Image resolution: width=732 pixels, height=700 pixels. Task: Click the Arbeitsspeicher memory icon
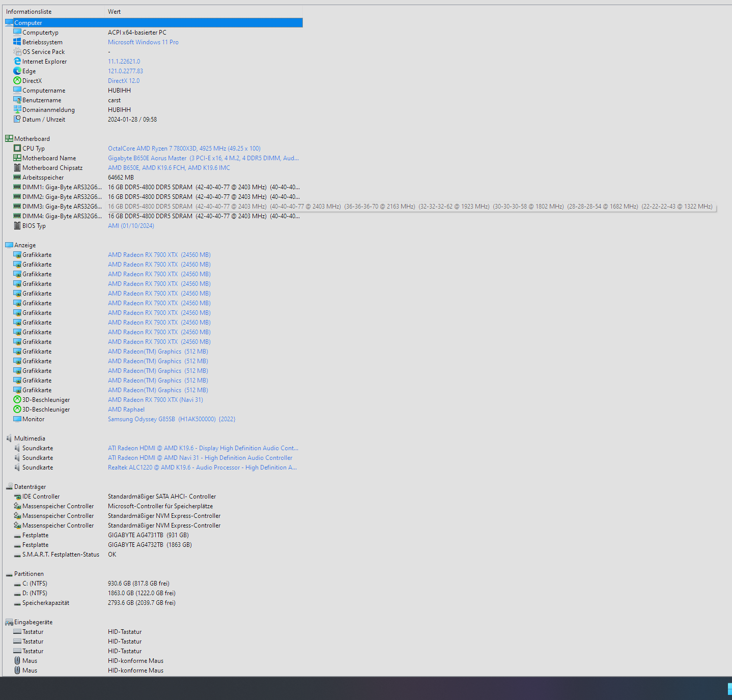(x=17, y=178)
